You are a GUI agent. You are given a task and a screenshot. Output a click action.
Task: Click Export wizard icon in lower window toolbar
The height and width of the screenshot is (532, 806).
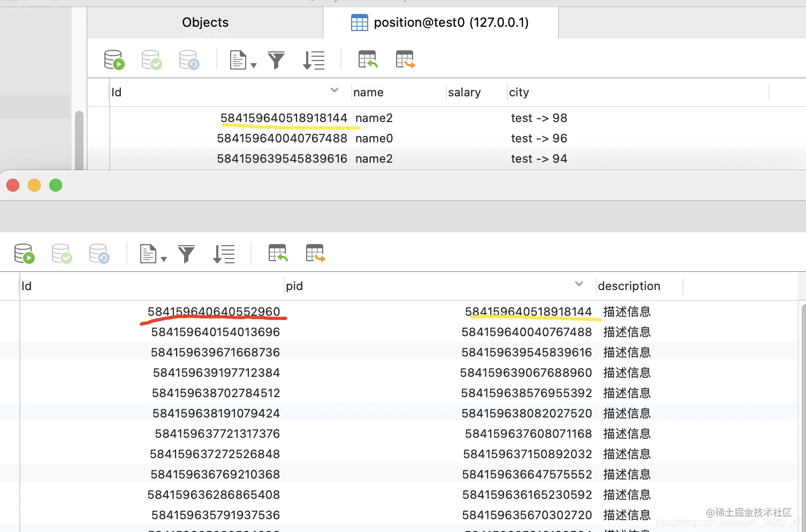click(315, 253)
